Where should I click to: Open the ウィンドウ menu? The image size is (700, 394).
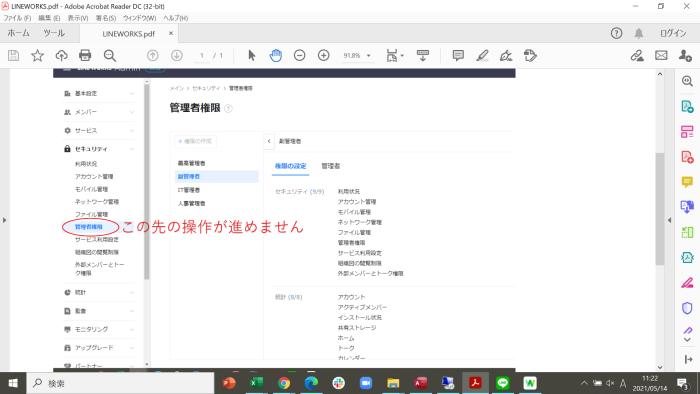coord(139,18)
